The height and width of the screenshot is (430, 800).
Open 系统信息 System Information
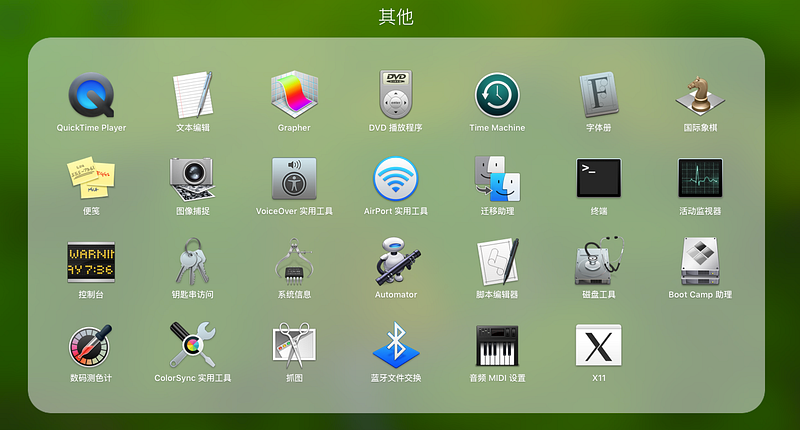pos(294,262)
